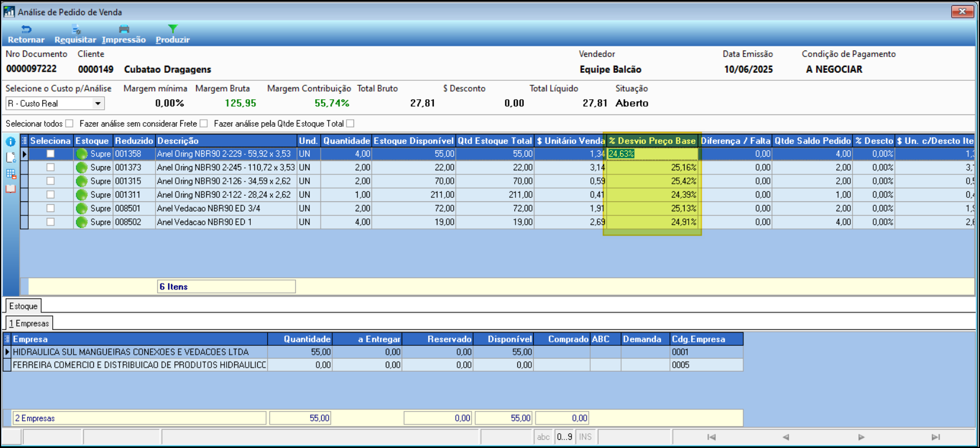
Task: Click the Quantidade header in items grid
Action: click(346, 141)
